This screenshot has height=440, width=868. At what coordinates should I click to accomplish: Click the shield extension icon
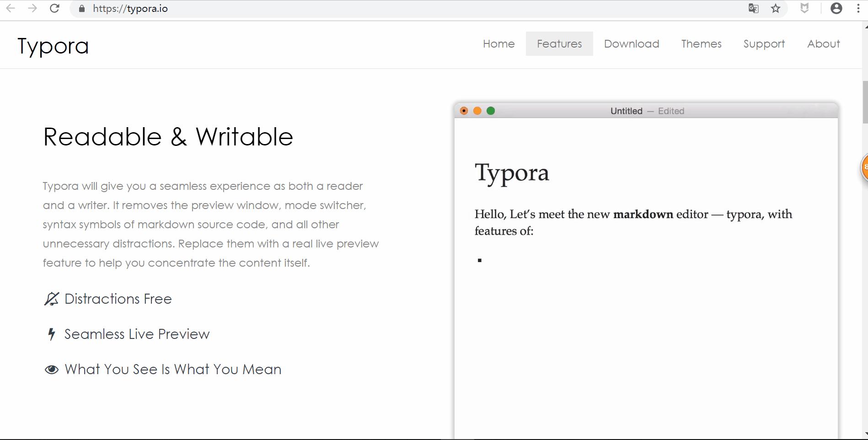(804, 8)
